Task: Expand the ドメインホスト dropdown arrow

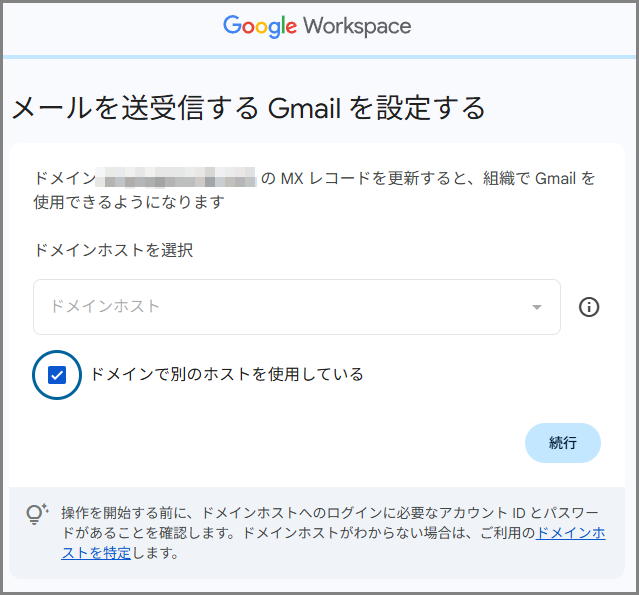Action: [537, 307]
